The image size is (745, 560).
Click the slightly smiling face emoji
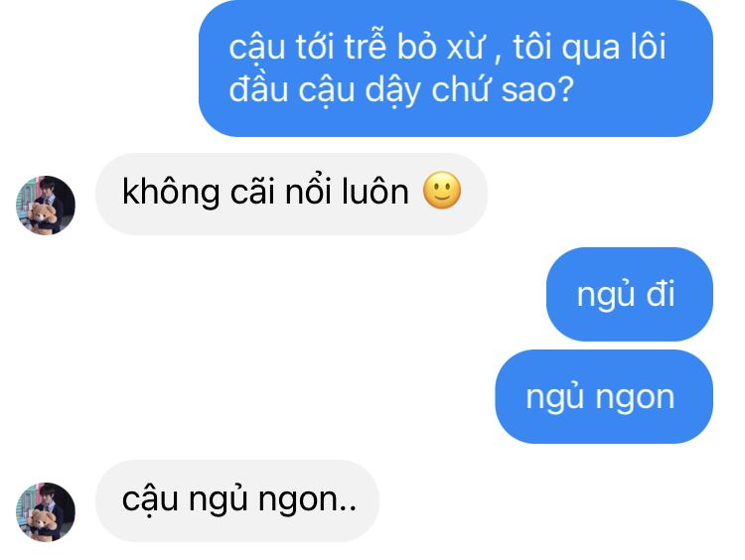tap(442, 191)
